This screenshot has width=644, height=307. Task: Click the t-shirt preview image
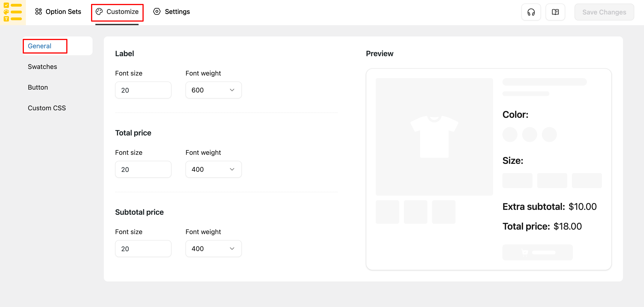click(434, 137)
